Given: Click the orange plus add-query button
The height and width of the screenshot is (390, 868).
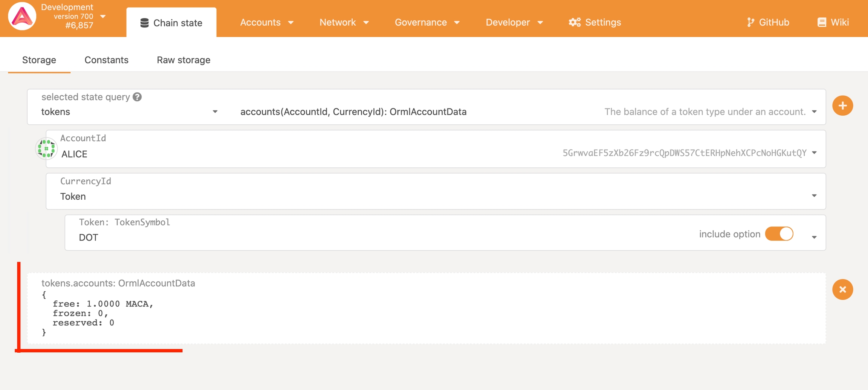Looking at the screenshot, I should (842, 106).
